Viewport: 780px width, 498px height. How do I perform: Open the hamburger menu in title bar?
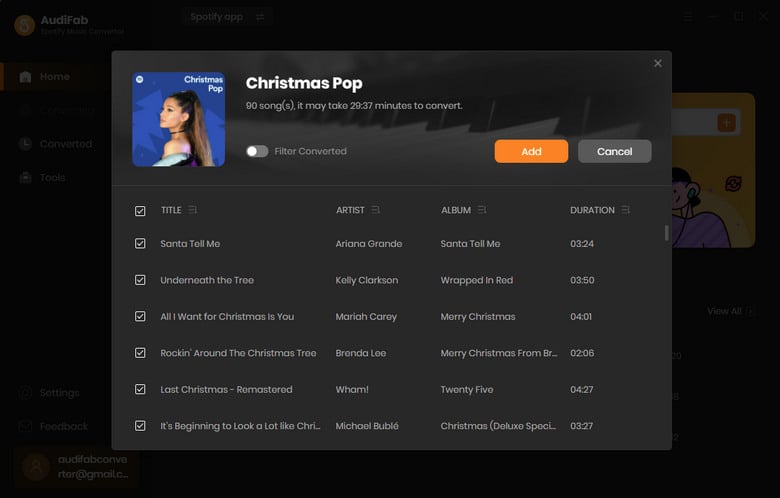(688, 17)
